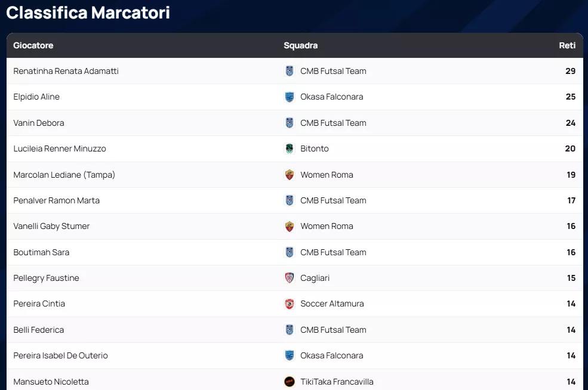Click CMB Futsal Team logo beside Belli Federica

tap(290, 330)
